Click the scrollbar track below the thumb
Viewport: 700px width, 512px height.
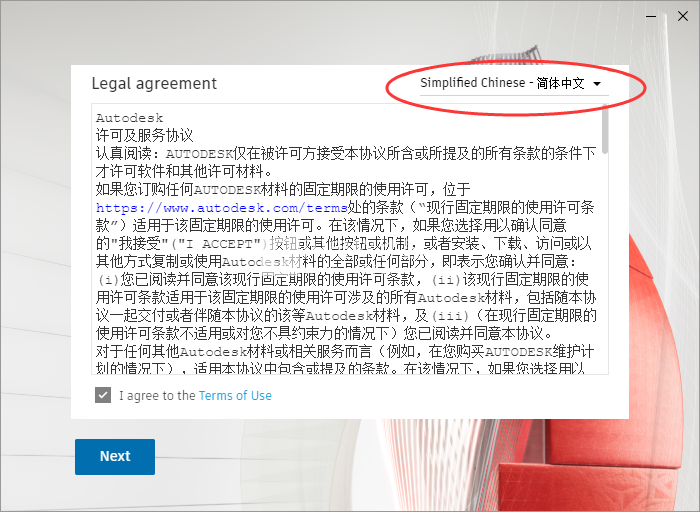(605, 263)
